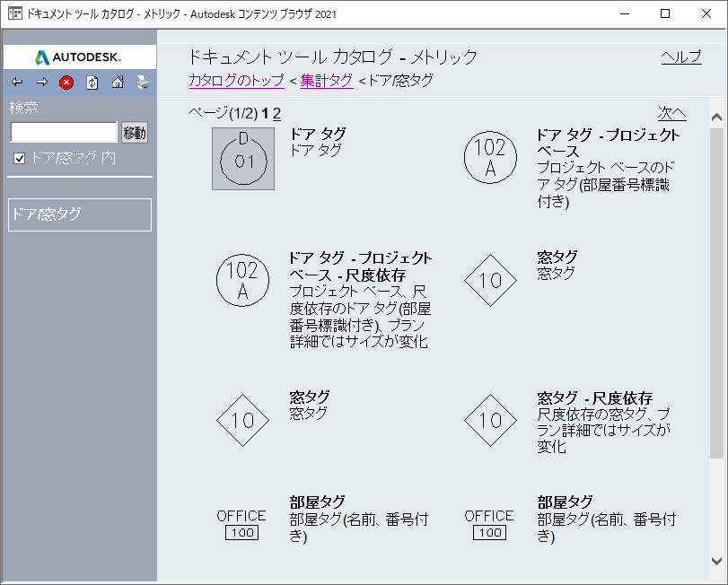728x585 pixels.
Task: Click the 移動 search button
Action: [x=135, y=133]
